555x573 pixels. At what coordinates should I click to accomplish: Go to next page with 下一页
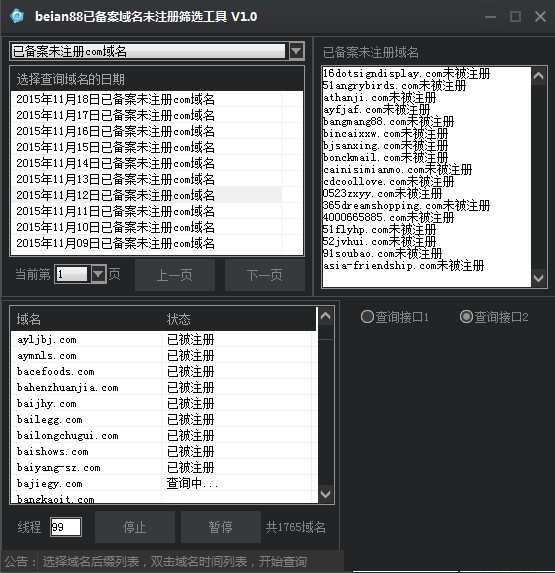coord(265,275)
